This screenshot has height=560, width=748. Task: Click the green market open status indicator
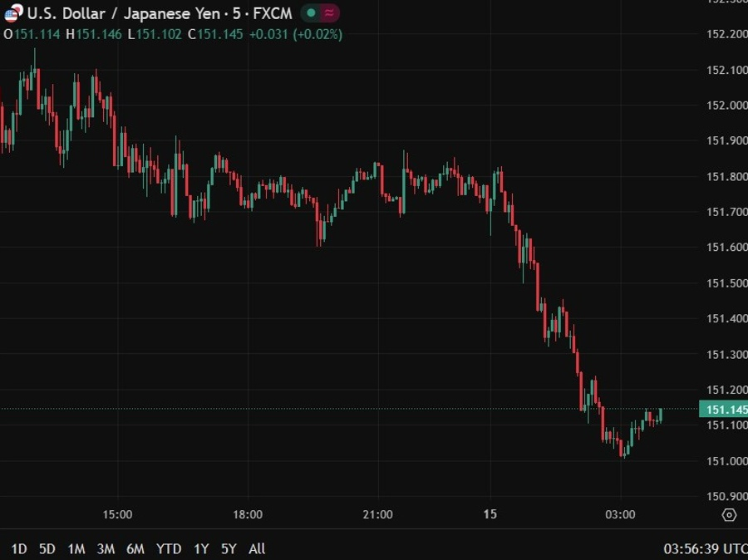click(310, 13)
